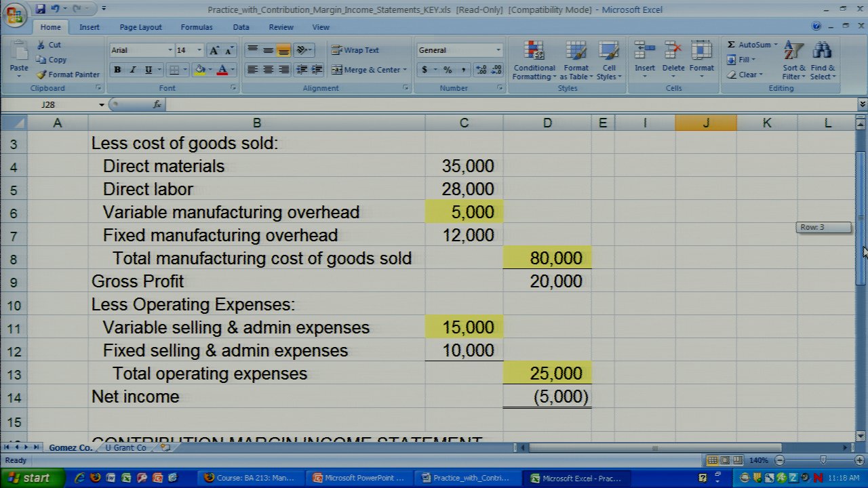Click the Format Painter icon
This screenshot has width=868, height=488.
coord(41,75)
